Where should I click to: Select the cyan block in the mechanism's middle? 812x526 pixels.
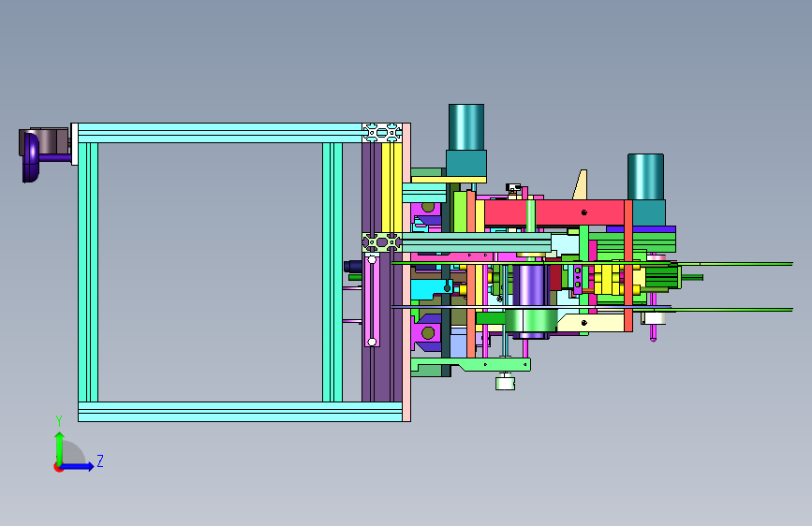pos(430,289)
